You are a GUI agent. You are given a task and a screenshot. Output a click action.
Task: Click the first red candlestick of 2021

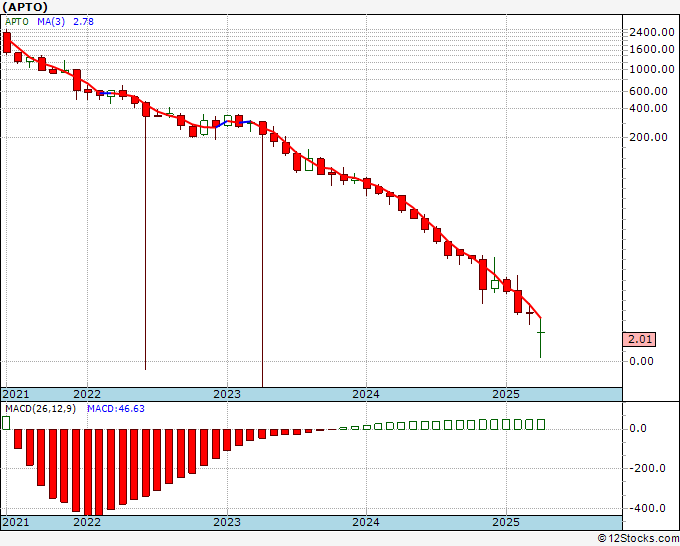click(x=7, y=43)
